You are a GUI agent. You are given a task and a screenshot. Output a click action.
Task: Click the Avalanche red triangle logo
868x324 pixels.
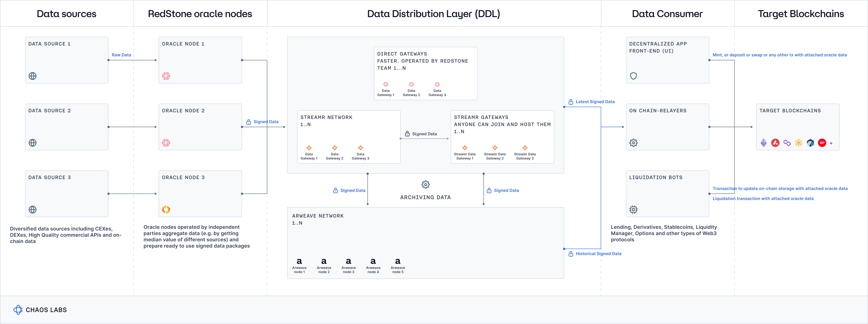775,143
